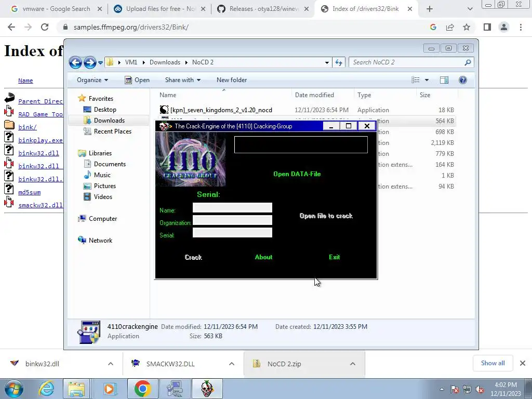The width and height of the screenshot is (532, 399).
Task: Click Chrome reload button
Action: click(x=45, y=27)
